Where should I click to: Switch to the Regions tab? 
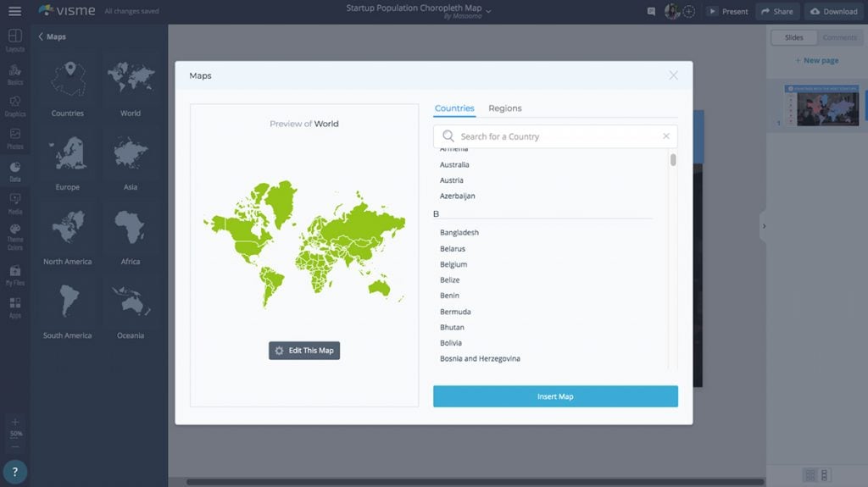(504, 108)
